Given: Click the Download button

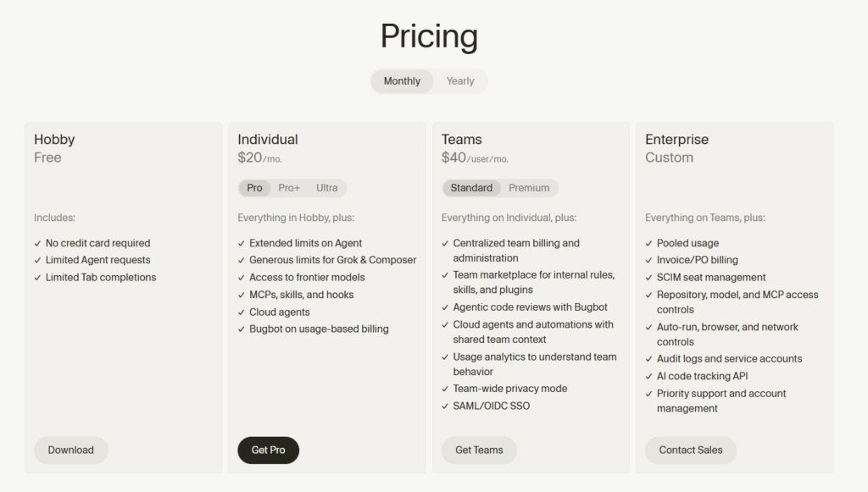Looking at the screenshot, I should [71, 450].
